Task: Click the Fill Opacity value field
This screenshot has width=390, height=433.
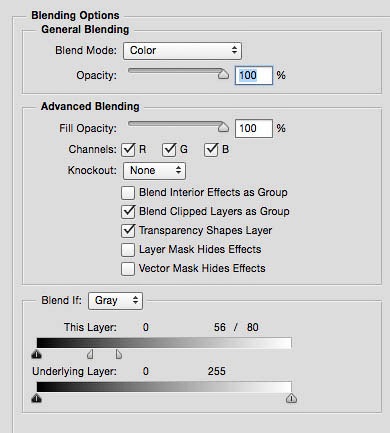Action: coord(254,128)
